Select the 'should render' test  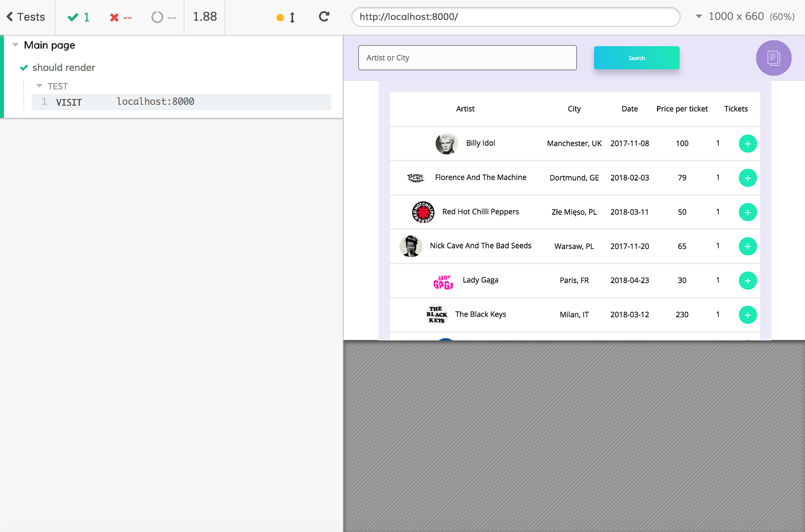[x=63, y=67]
